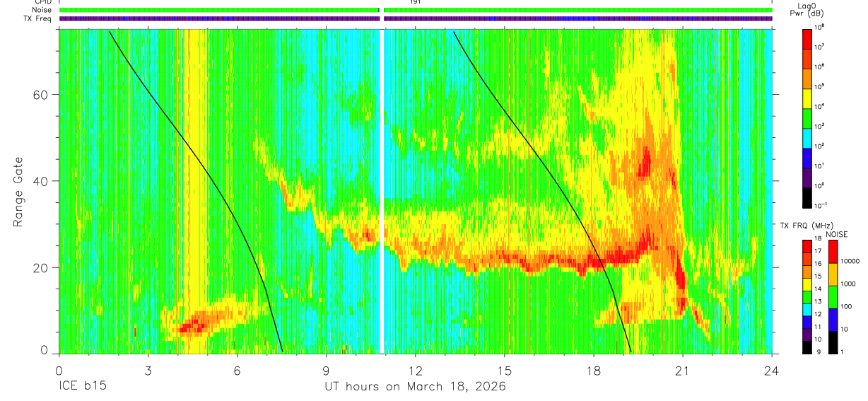Click the '24' tick on UT hours axis
This screenshot has width=868, height=401.
772,370
